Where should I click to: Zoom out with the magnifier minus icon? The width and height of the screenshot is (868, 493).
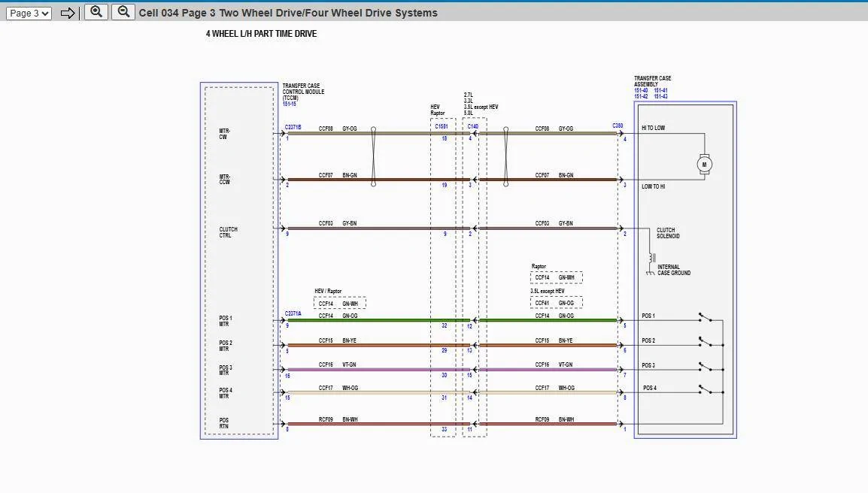123,12
